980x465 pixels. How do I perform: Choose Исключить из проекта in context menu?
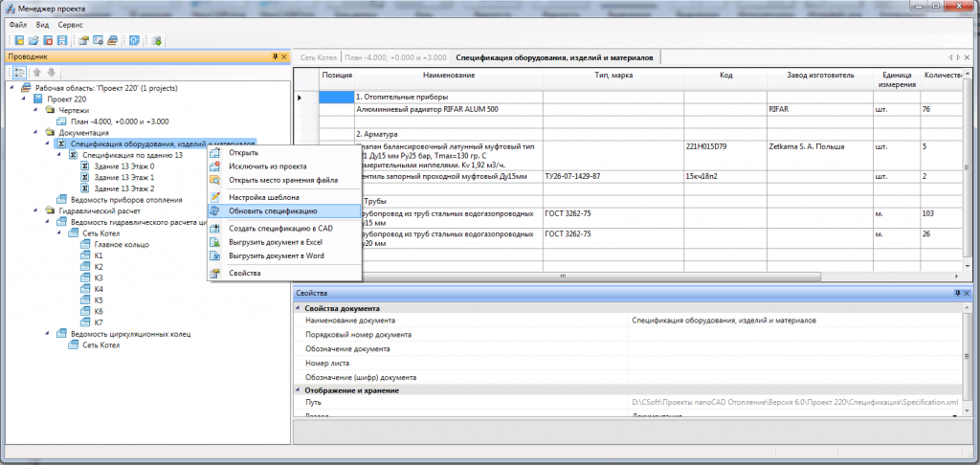284,166
